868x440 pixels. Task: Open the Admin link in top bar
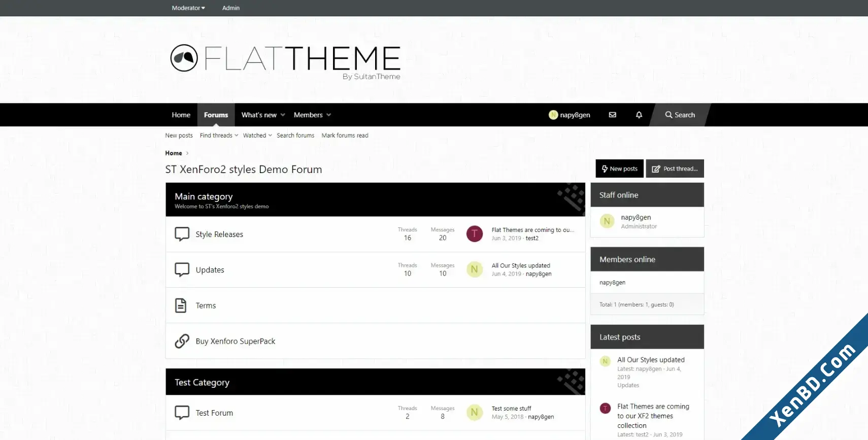pyautogui.click(x=231, y=8)
